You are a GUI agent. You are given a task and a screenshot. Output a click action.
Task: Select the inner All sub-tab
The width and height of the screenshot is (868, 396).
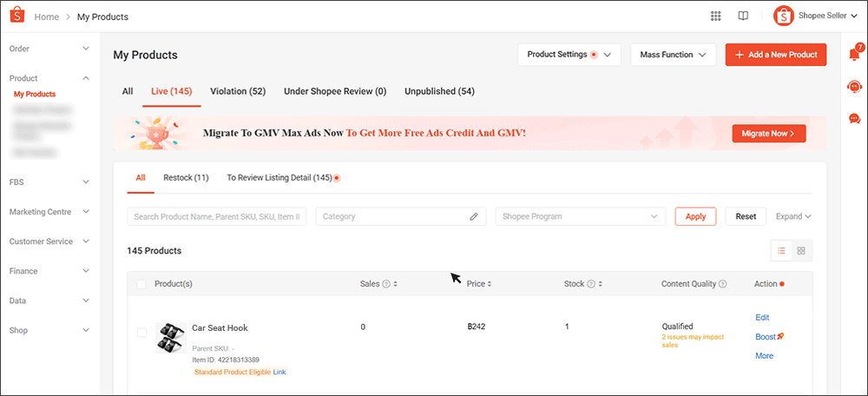pyautogui.click(x=141, y=178)
